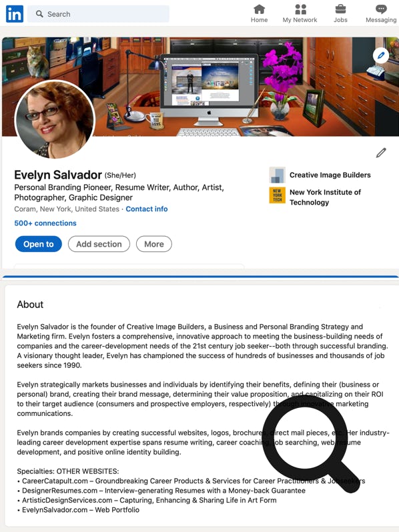Open the Creative Image Builders company link

click(x=330, y=175)
